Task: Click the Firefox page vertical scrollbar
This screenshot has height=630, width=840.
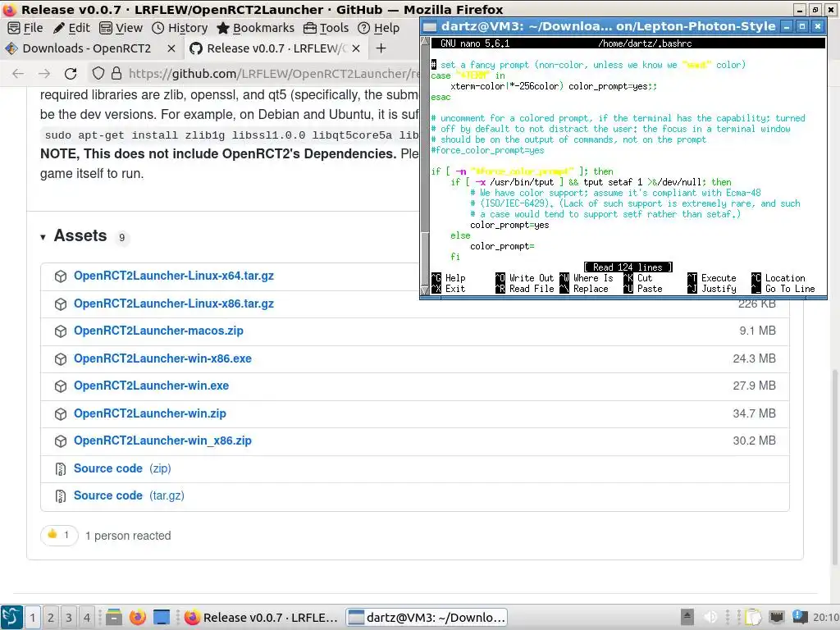Action: [x=834, y=466]
